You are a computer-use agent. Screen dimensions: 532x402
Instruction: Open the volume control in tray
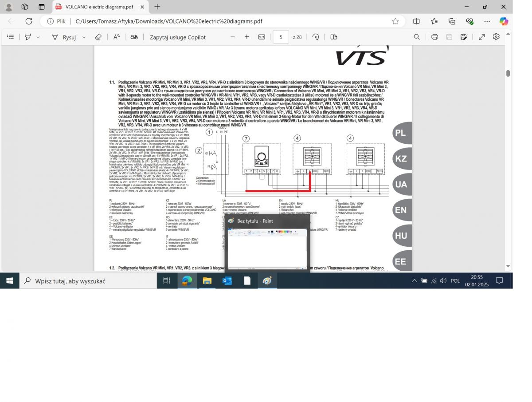coord(443,281)
